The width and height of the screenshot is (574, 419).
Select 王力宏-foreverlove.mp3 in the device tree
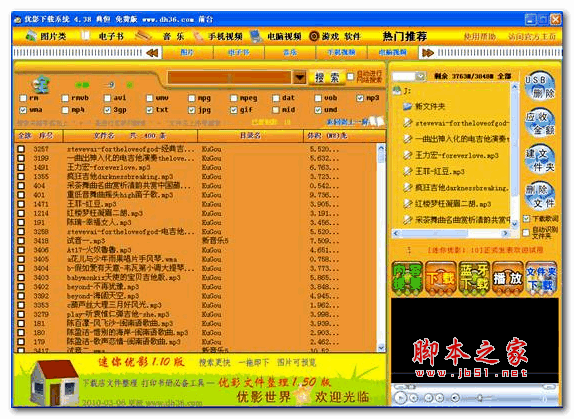(457, 156)
